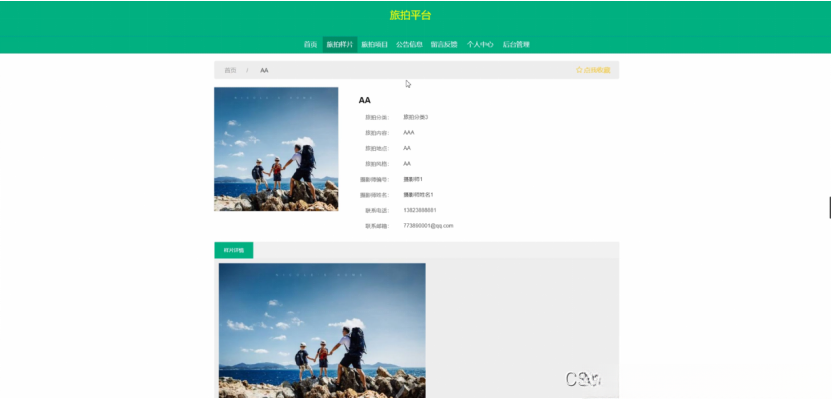Viewport: 832px width, 399px height.
Task: Click the 点我收藏 favorite star link
Action: [x=593, y=70]
